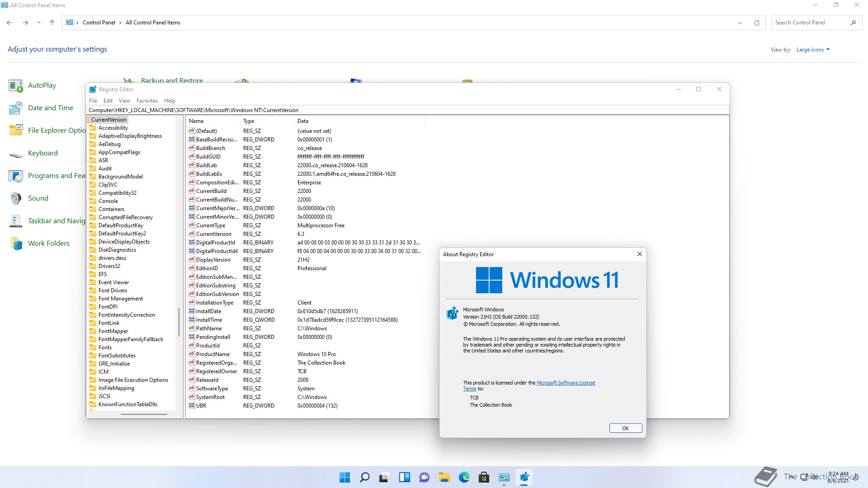Launch Microsoft Edge from taskbar
This screenshot has height=488, width=868.
tap(464, 477)
